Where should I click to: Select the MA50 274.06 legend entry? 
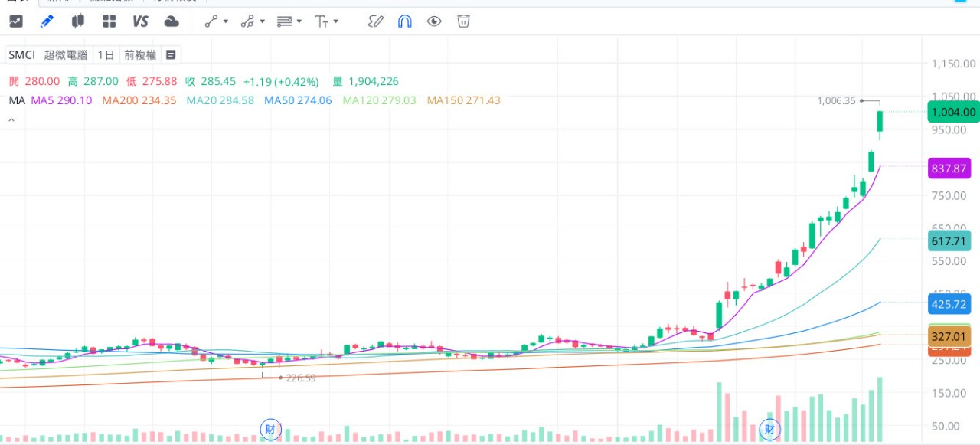(x=298, y=100)
